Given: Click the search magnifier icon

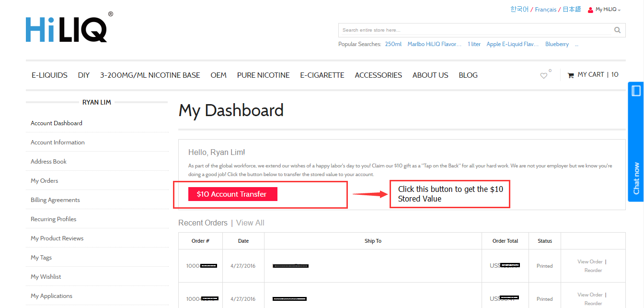Looking at the screenshot, I should click(x=617, y=30).
